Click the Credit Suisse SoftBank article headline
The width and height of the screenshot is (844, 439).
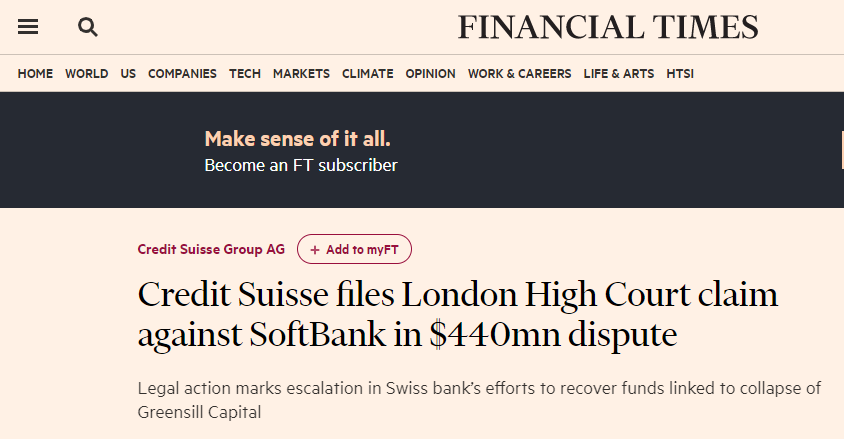tap(458, 314)
